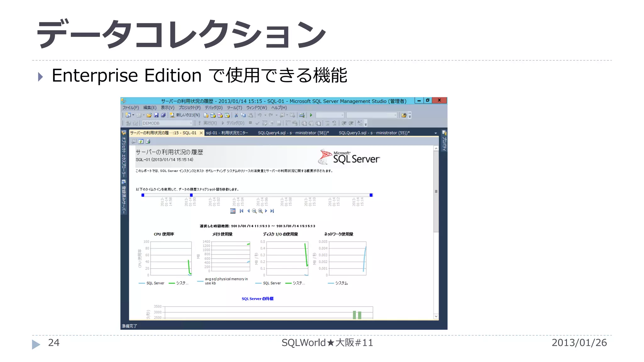Open the オブジェクト エクスプローラー side panel

124,154
